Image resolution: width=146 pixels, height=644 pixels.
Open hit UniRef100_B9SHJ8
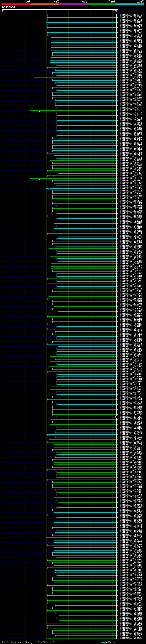click(x=131, y=20)
